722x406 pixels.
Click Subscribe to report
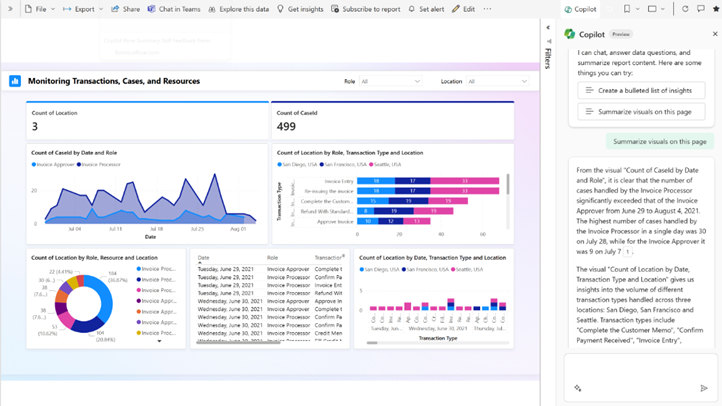tap(366, 9)
